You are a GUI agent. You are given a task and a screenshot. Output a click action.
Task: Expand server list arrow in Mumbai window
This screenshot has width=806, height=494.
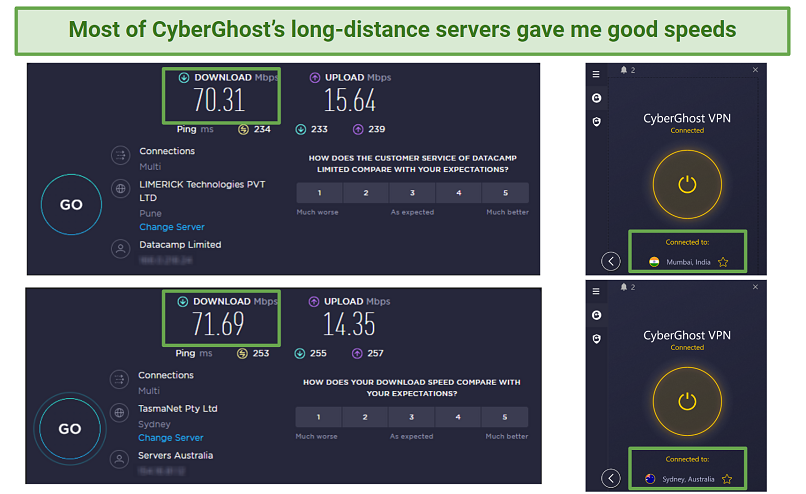(611, 261)
